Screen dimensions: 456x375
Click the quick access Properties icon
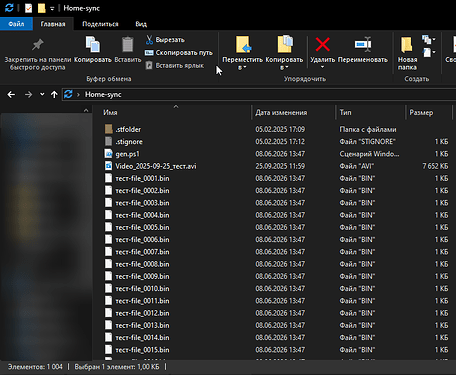pos(29,8)
